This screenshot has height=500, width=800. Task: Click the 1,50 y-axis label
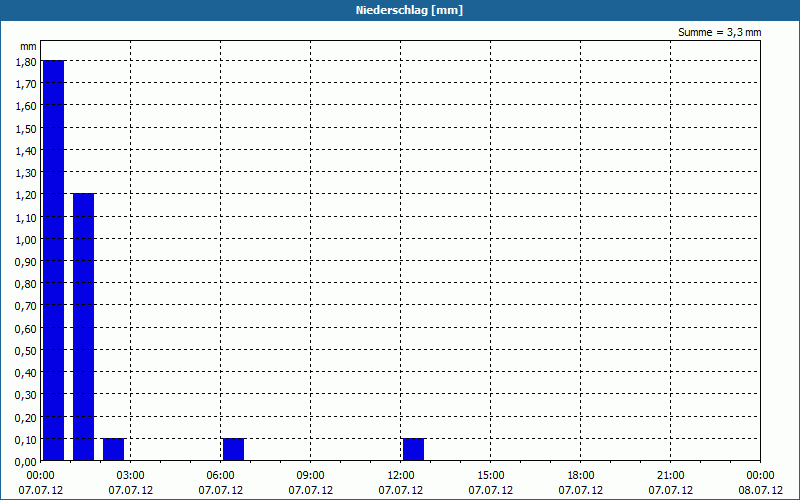[26, 129]
